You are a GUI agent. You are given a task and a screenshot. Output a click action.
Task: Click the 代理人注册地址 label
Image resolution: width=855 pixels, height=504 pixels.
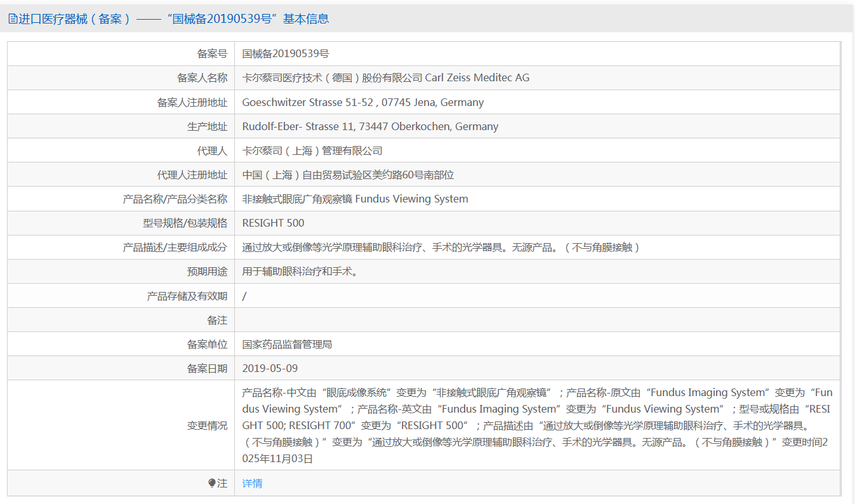pyautogui.click(x=192, y=175)
